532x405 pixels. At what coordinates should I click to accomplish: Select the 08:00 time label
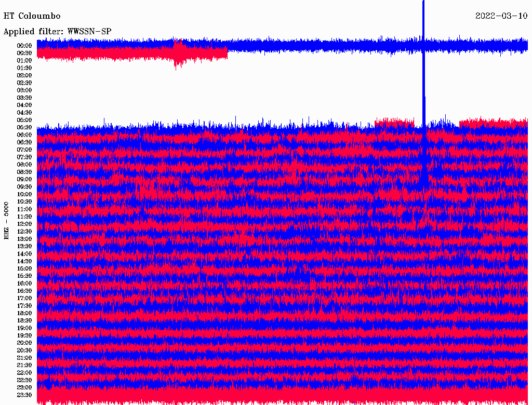click(x=24, y=165)
